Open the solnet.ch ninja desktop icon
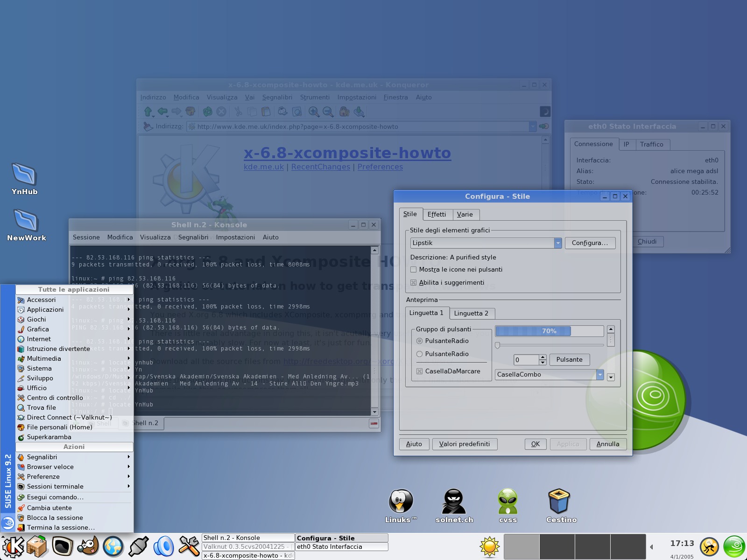Screen dimensions: 747x560 [x=454, y=506]
